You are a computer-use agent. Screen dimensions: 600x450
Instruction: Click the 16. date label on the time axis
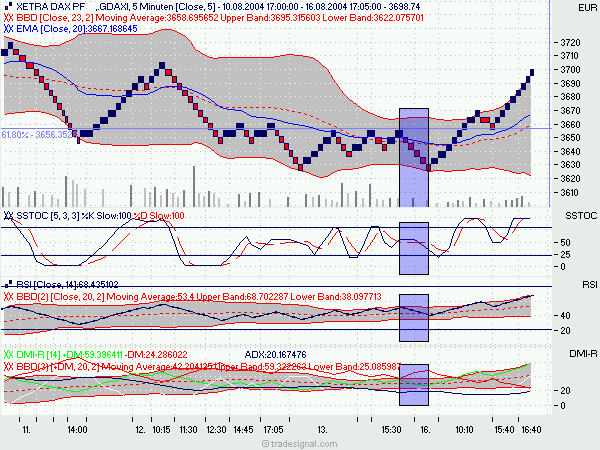click(426, 430)
